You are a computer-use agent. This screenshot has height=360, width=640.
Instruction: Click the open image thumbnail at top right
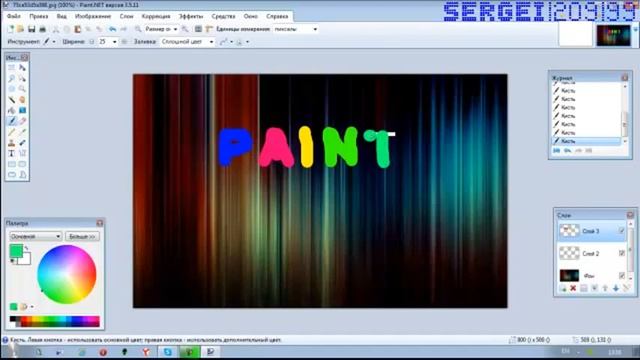(x=613, y=36)
